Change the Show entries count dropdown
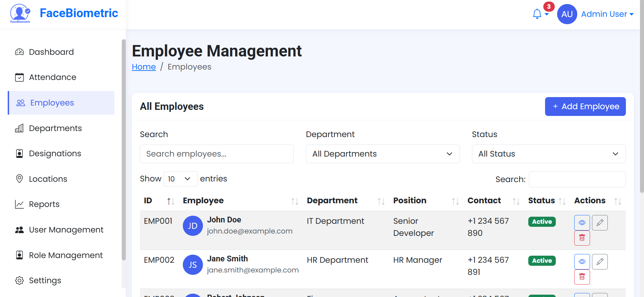 coord(180,179)
